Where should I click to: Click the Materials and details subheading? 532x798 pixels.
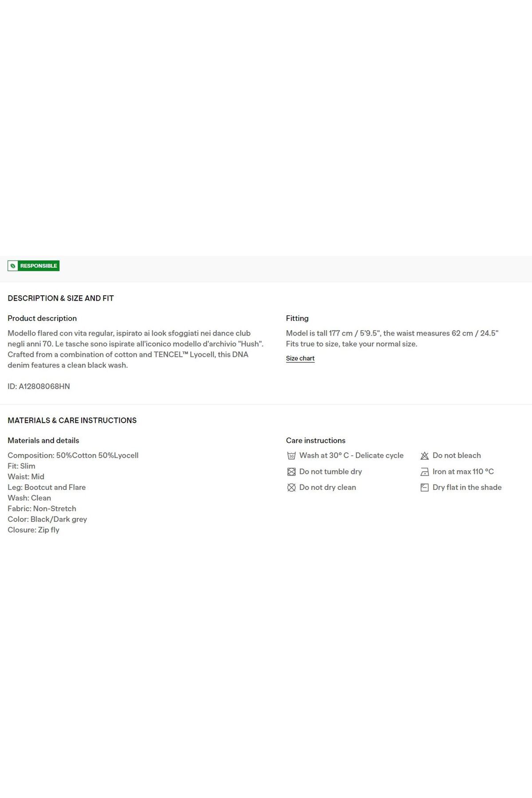(x=43, y=441)
